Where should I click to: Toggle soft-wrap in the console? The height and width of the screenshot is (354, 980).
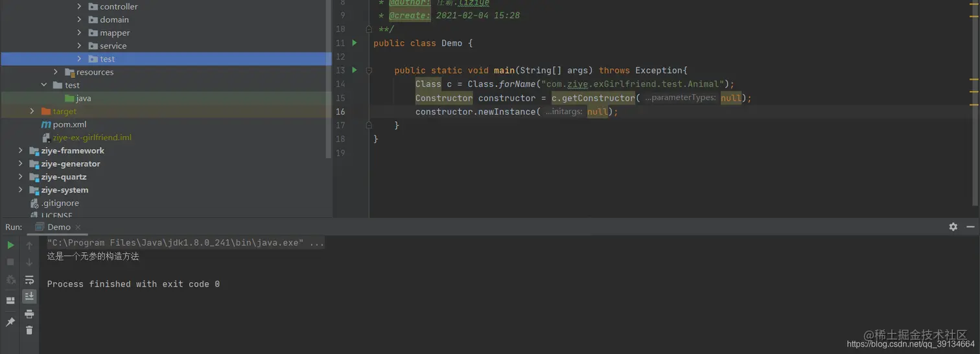click(29, 279)
